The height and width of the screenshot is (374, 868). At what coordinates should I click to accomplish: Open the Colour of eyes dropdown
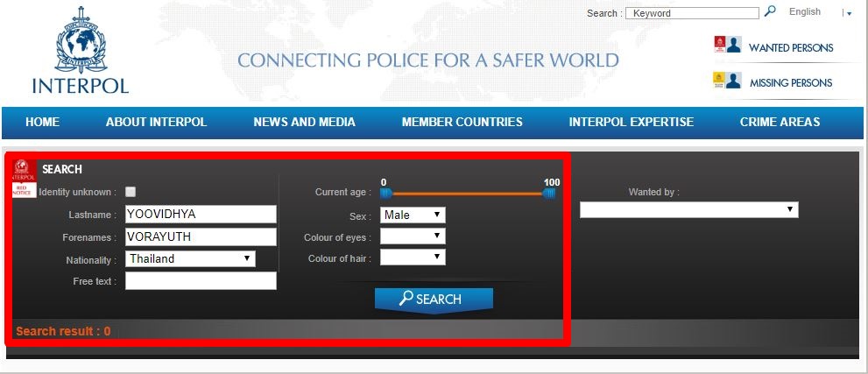(x=413, y=236)
